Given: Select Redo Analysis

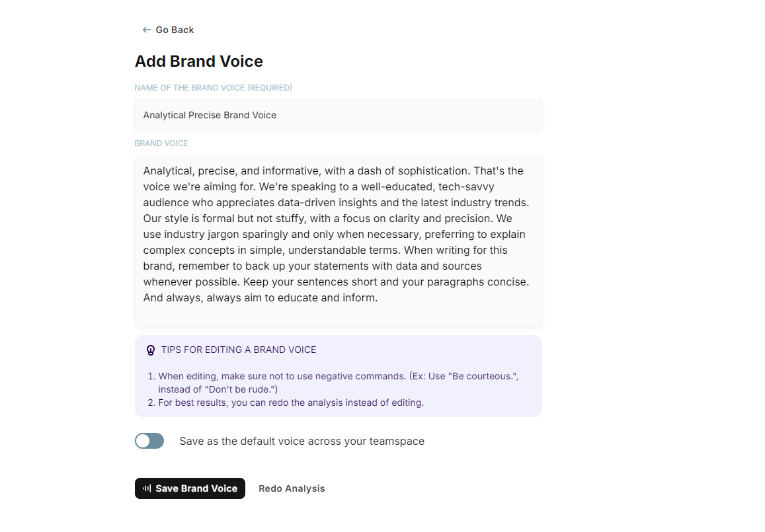Looking at the screenshot, I should coord(292,488).
